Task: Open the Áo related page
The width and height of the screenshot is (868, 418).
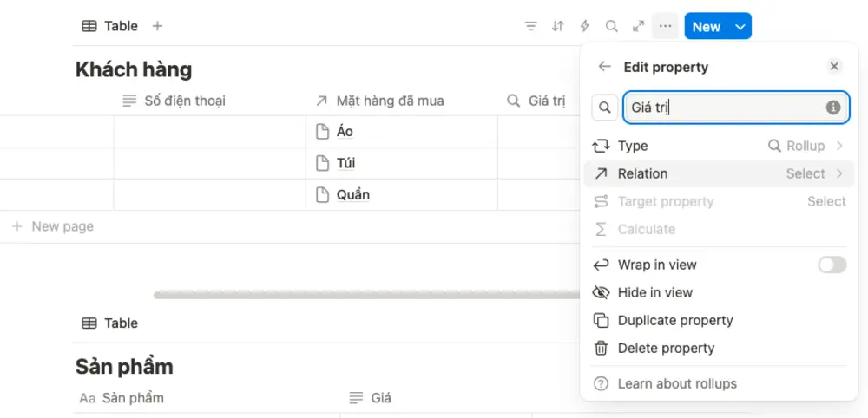Action: pyautogui.click(x=345, y=132)
